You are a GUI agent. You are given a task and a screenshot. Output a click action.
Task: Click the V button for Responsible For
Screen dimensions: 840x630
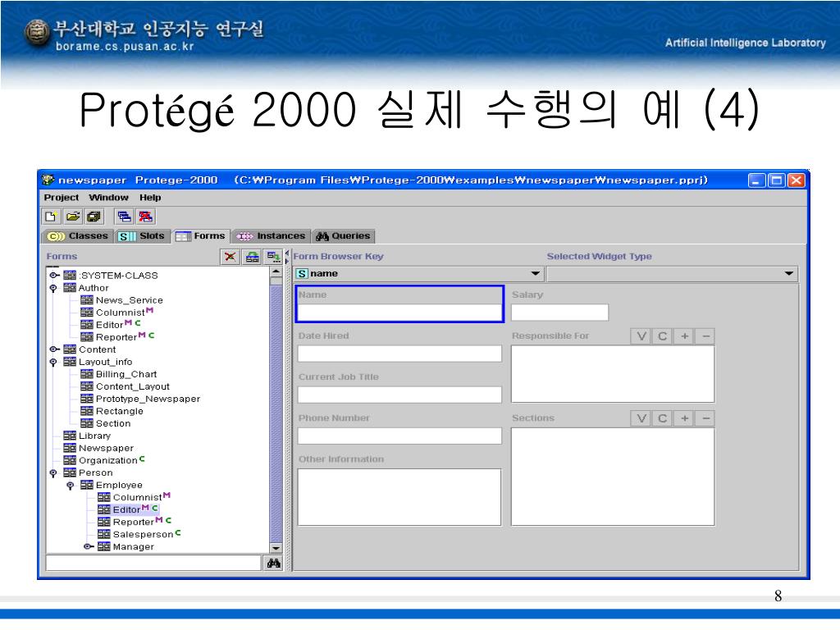641,336
